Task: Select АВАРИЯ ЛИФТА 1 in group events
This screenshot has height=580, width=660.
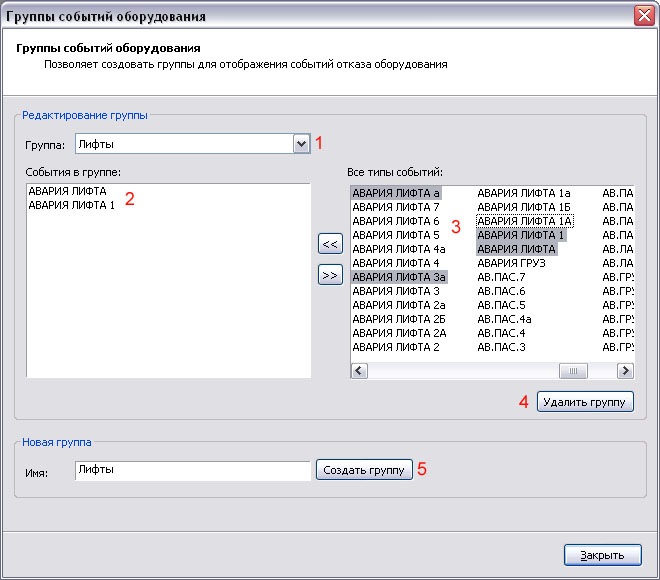Action: (72, 205)
